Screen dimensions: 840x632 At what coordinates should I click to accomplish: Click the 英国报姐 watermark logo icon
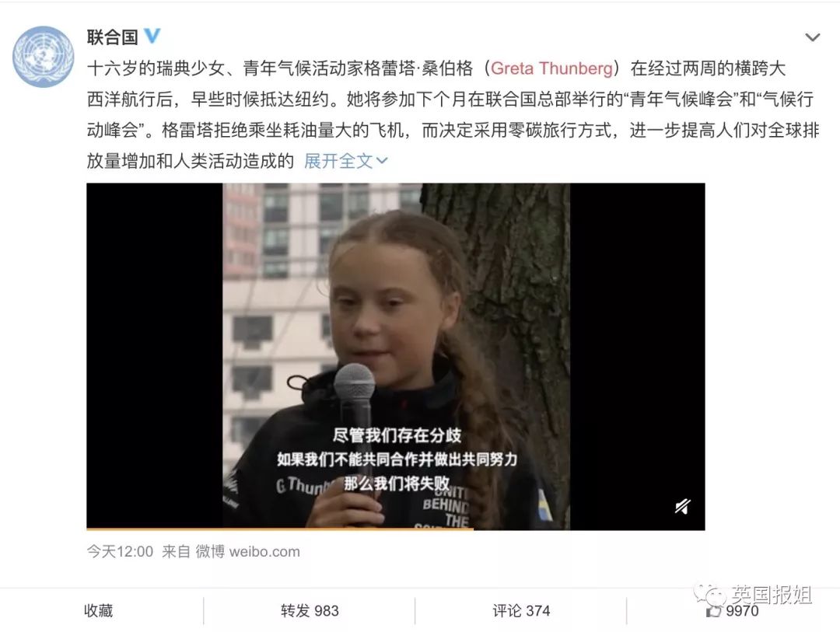click(x=710, y=594)
